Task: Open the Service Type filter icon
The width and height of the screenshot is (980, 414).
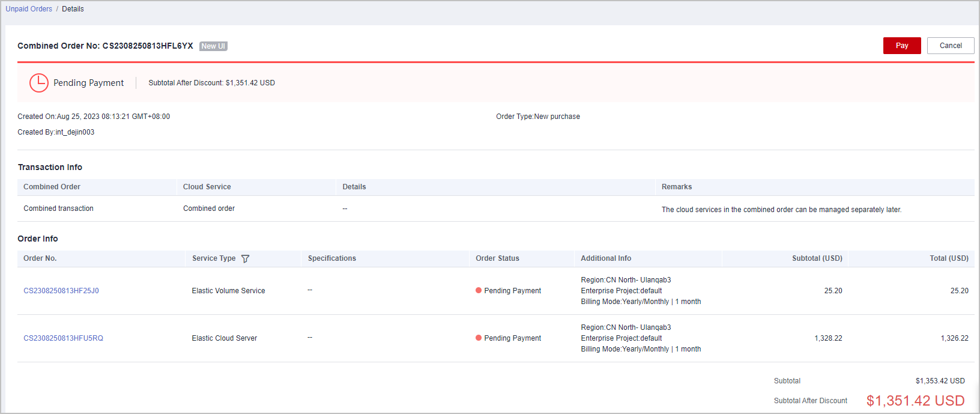Action: click(x=245, y=259)
